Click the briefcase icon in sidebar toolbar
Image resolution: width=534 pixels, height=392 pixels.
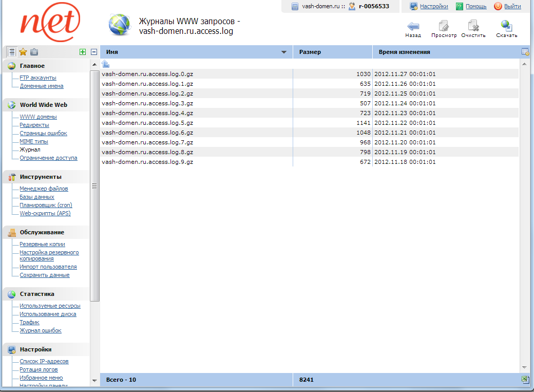point(34,52)
